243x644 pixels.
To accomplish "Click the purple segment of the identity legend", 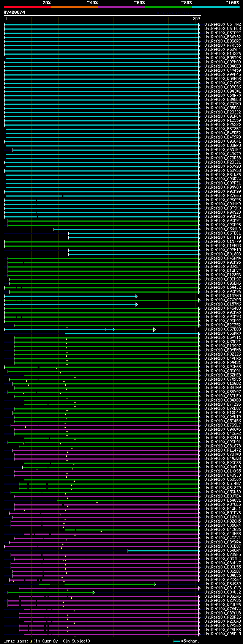I will pos(121,7).
